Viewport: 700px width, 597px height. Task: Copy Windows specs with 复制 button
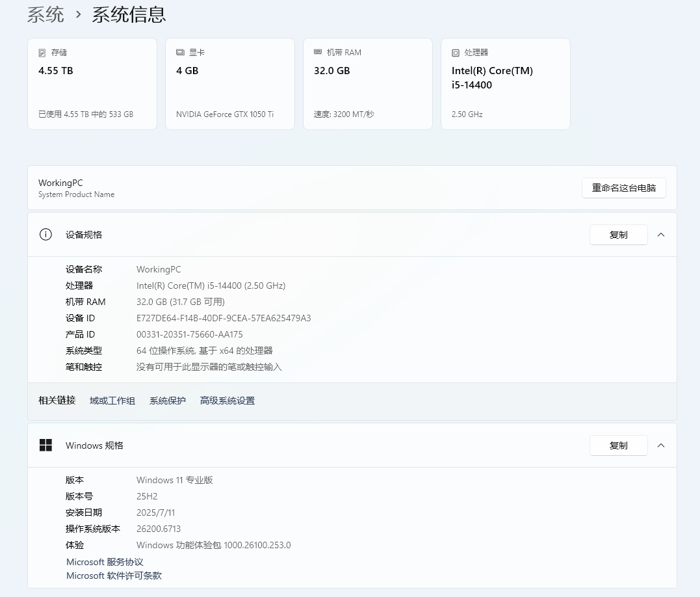tap(618, 445)
